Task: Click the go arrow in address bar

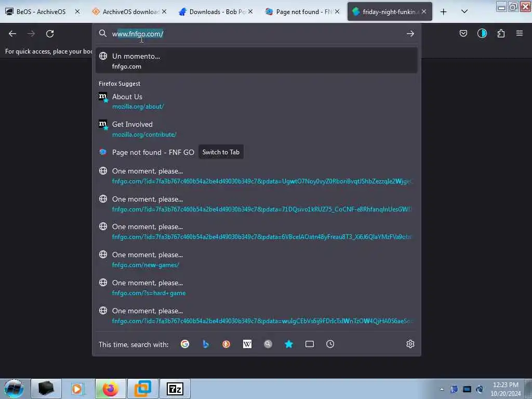Action: point(410,34)
